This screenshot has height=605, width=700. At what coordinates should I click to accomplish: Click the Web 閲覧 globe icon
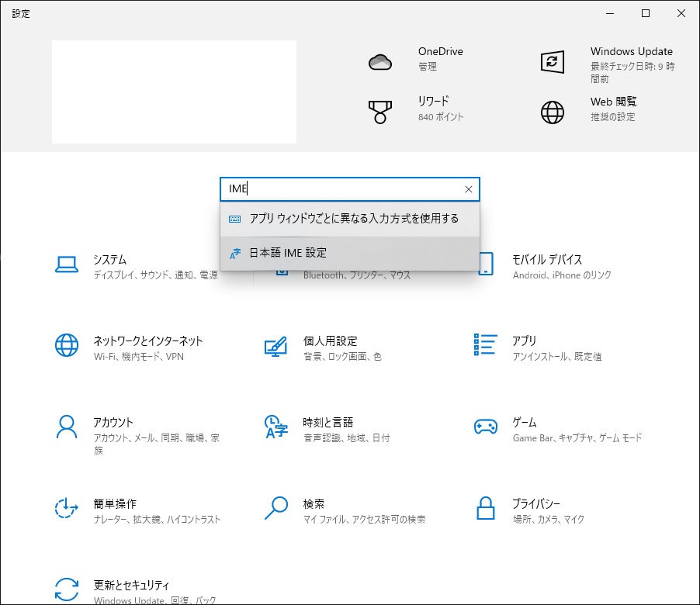point(553,112)
